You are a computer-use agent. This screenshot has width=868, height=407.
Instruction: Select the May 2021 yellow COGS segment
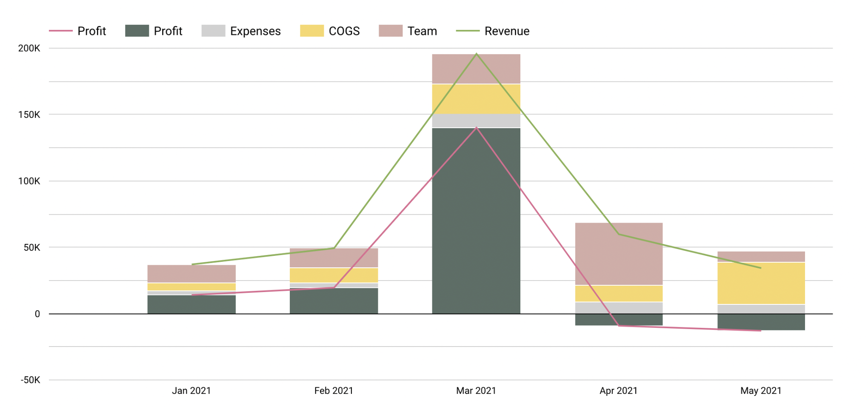(761, 283)
